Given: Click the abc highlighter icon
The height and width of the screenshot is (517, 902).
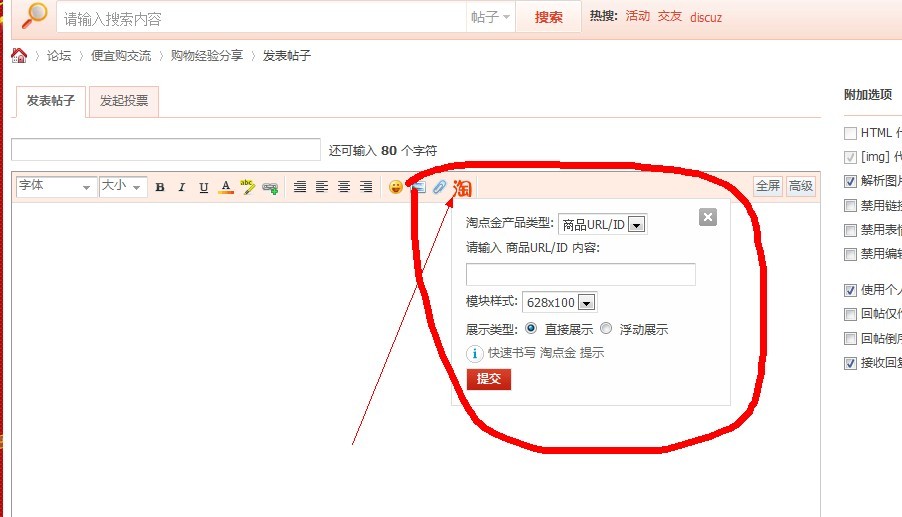Looking at the screenshot, I should pos(247,186).
